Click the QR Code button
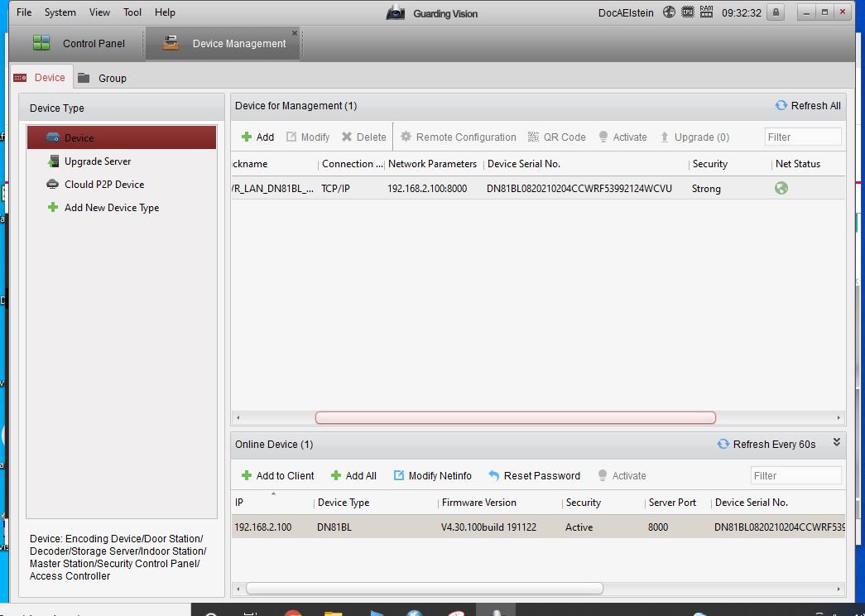This screenshot has width=865, height=616. pyautogui.click(x=556, y=137)
